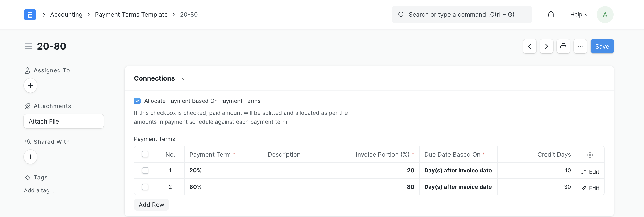This screenshot has height=217, width=644.
Task: Open the user avatar menu
Action: (605, 15)
